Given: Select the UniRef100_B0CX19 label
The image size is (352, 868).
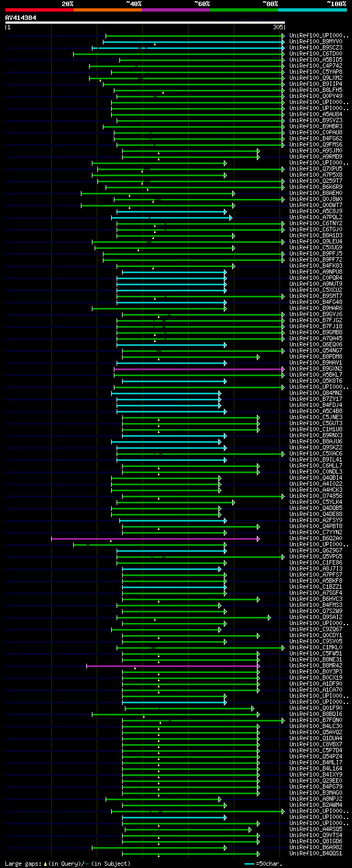Looking at the screenshot, I should click(x=316, y=677).
